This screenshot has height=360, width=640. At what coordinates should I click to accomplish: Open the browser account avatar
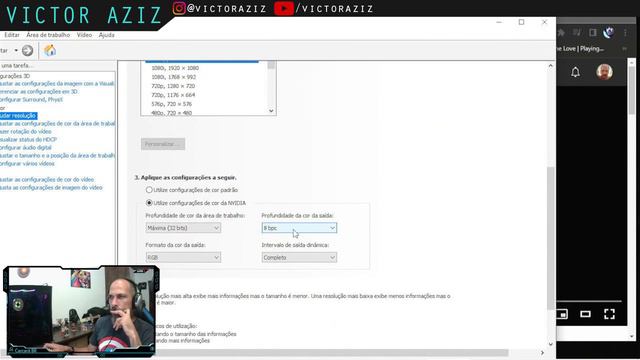[604, 72]
